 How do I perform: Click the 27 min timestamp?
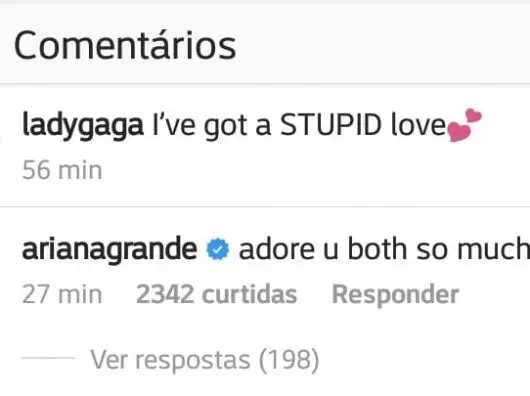(x=62, y=294)
